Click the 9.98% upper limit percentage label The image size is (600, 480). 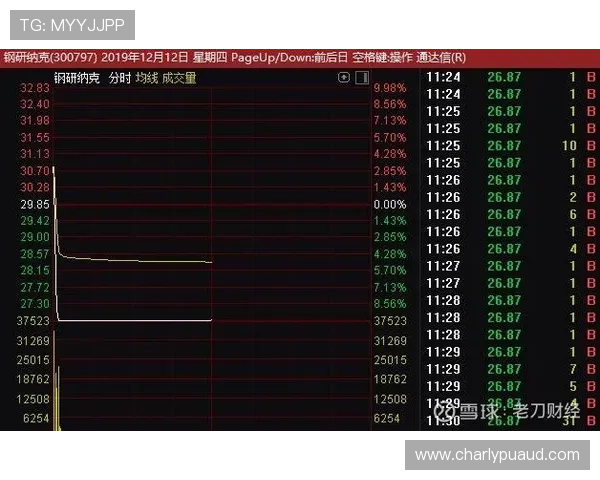[389, 88]
